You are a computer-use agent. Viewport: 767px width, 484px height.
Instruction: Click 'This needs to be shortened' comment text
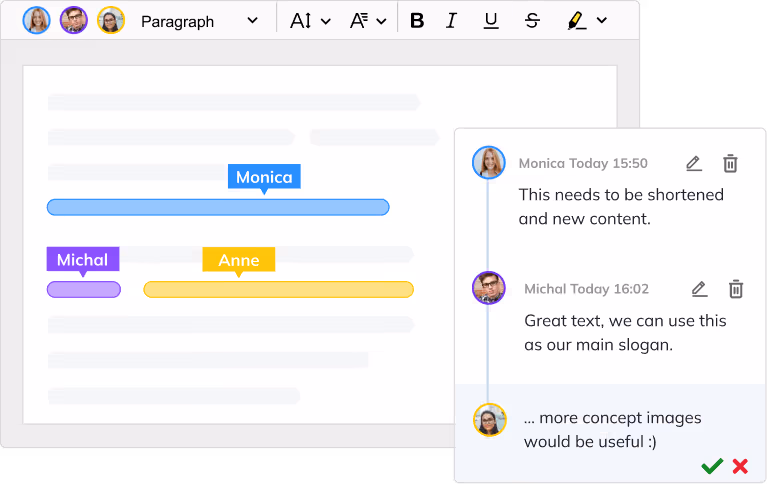(x=621, y=194)
